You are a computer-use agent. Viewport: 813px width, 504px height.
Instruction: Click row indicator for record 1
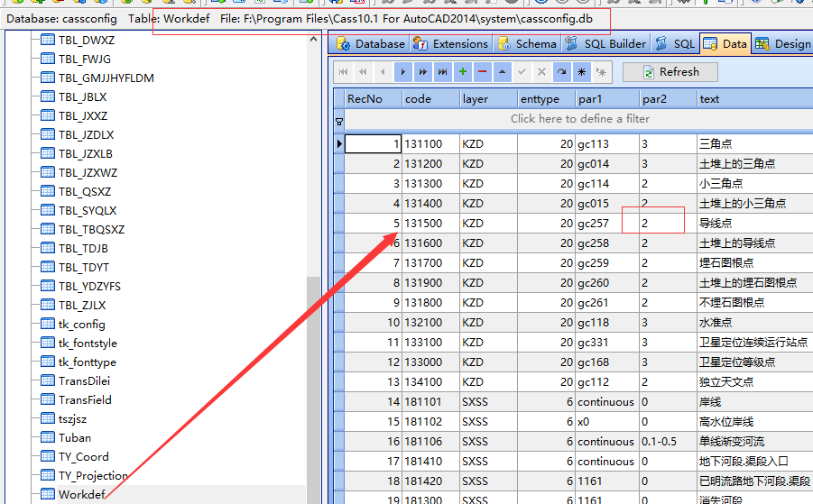[x=339, y=144]
